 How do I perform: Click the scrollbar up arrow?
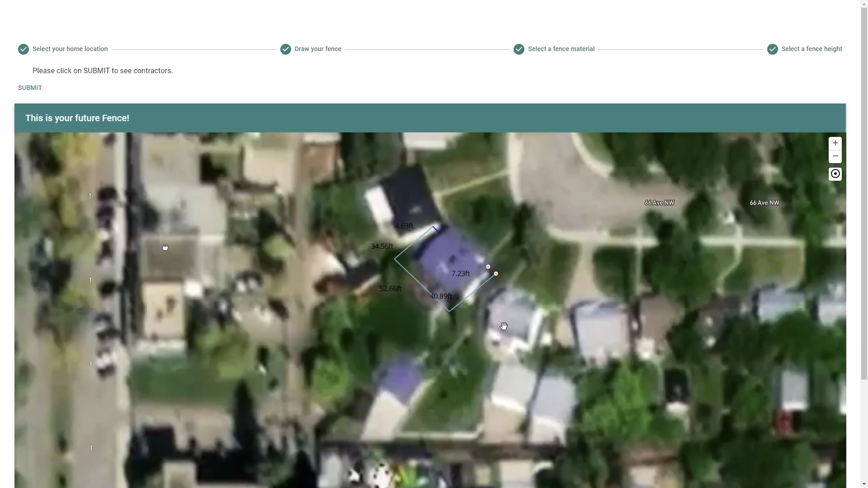click(864, 4)
